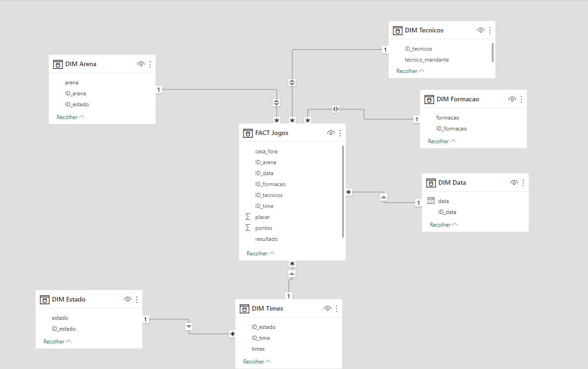
Task: Open more options menu for DIM Formacao
Action: pos(521,99)
